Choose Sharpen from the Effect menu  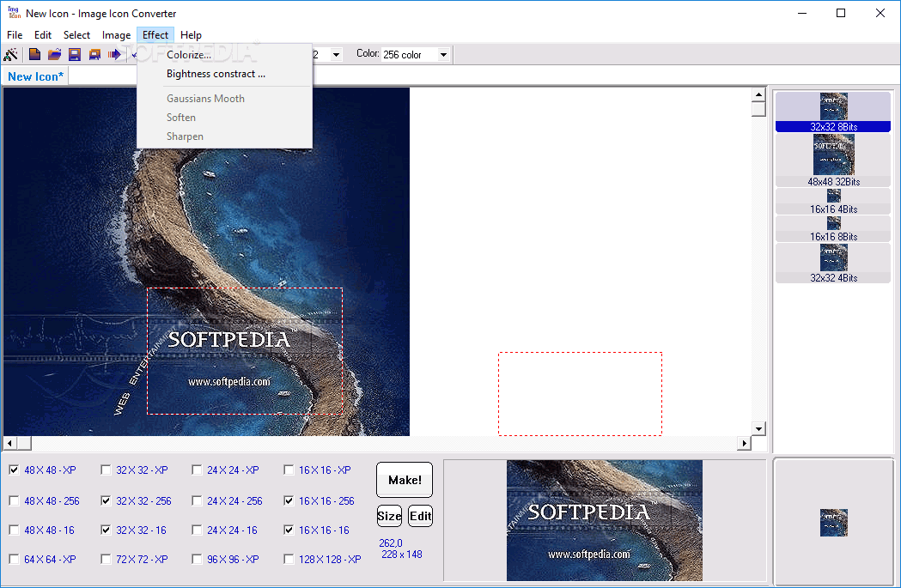(x=225, y=136)
